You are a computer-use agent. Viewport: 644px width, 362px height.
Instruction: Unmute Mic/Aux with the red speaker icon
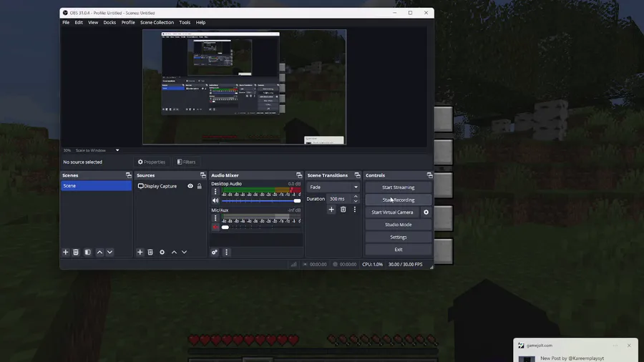click(x=215, y=227)
